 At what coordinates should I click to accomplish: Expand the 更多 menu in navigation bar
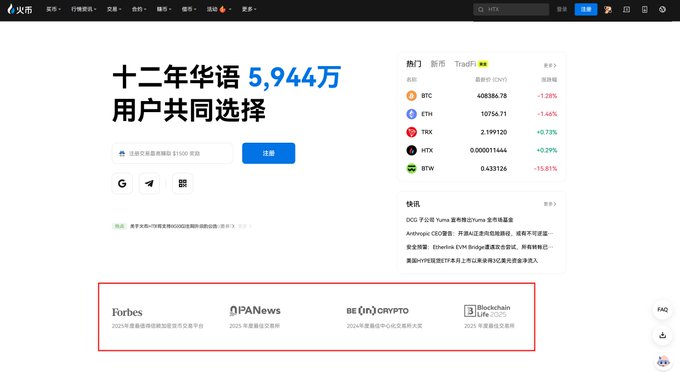(x=249, y=9)
